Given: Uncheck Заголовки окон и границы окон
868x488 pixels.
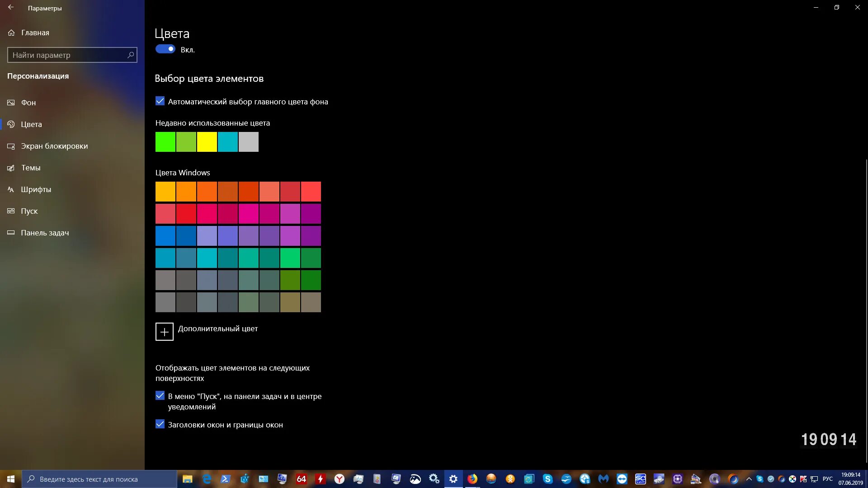Looking at the screenshot, I should click(x=160, y=424).
